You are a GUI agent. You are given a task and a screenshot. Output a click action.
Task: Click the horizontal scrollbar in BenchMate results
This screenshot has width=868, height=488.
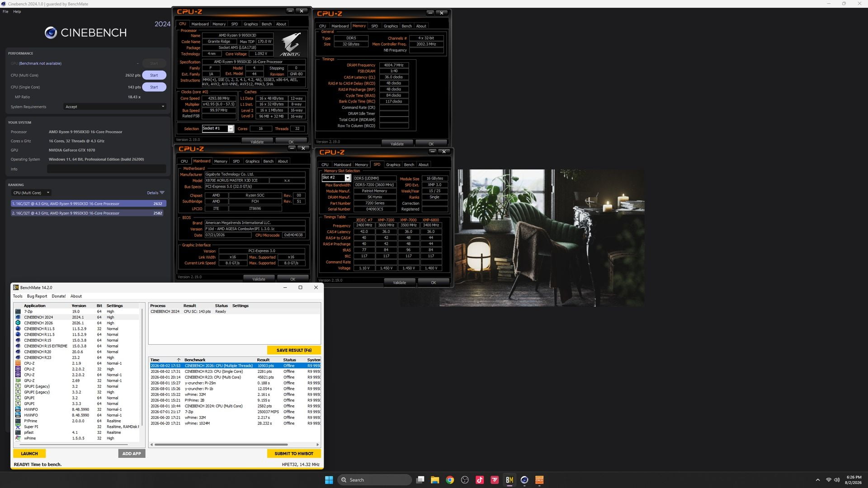(221, 445)
